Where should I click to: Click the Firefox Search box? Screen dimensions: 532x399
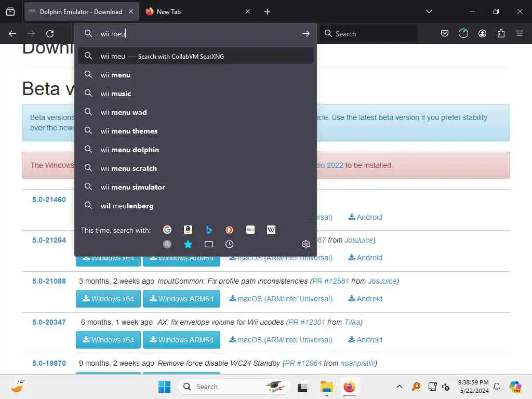pos(369,34)
